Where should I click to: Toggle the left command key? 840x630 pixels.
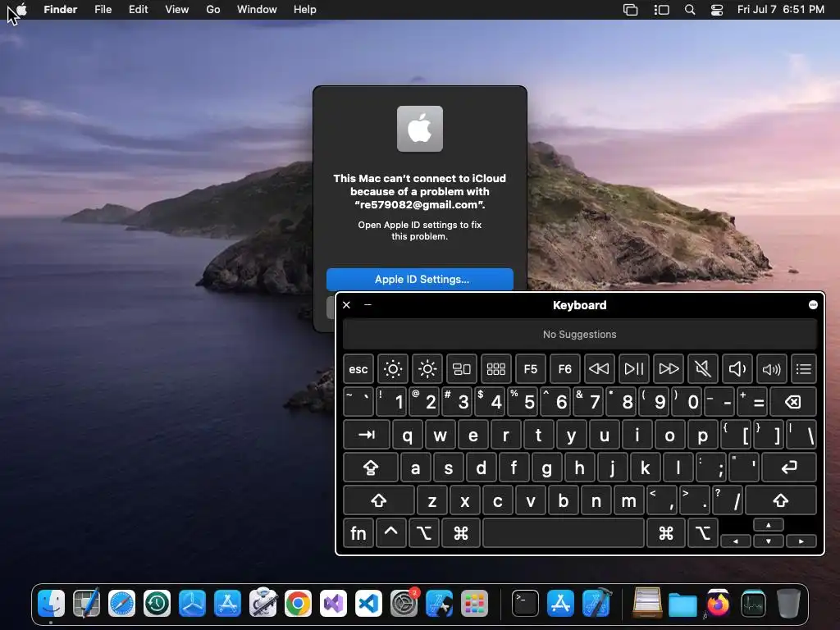(461, 533)
